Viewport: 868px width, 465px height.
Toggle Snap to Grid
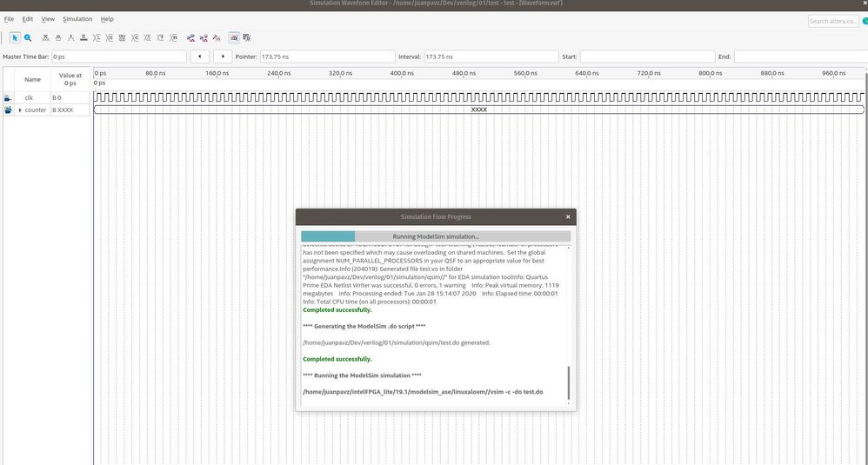coord(234,37)
